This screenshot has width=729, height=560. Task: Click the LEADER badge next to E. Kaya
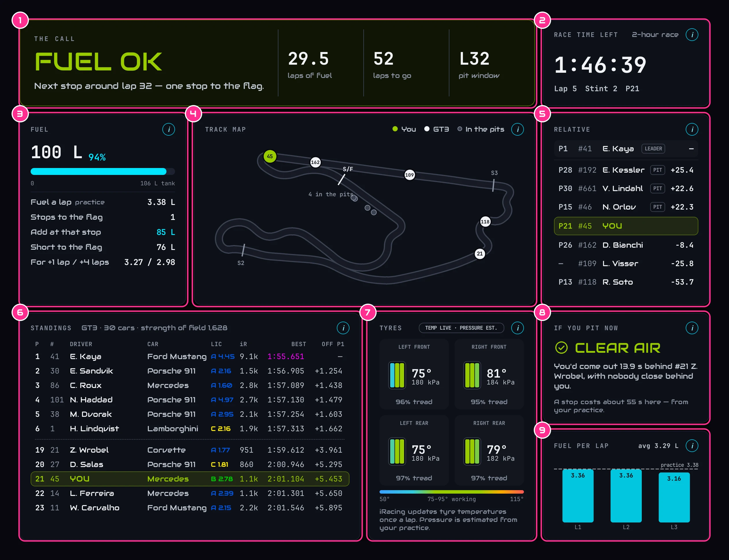click(x=653, y=149)
